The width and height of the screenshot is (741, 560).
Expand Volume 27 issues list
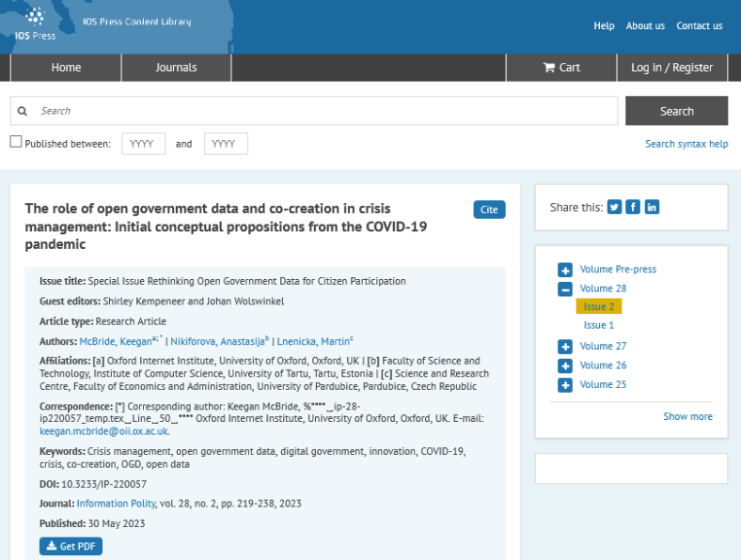point(565,347)
